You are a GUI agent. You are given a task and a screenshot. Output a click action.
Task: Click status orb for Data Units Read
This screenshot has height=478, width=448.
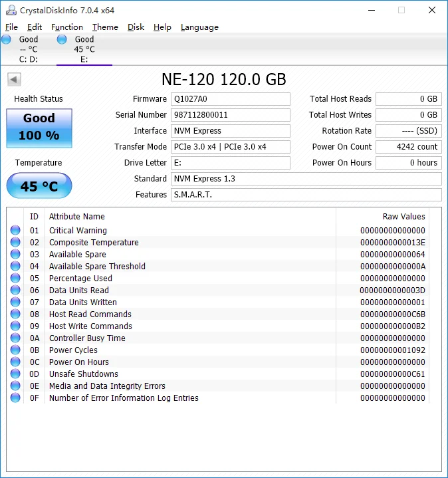coord(15,290)
